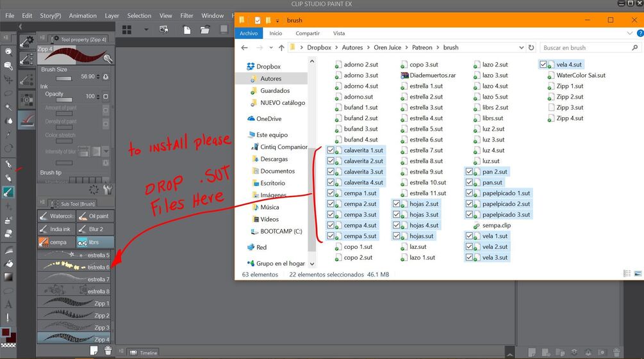The height and width of the screenshot is (359, 644).
Task: Open the Filter menu
Action: point(186,15)
